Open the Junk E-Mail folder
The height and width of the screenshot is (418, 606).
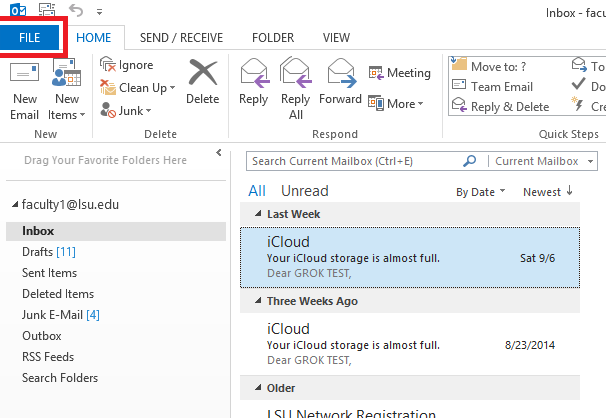pos(61,315)
